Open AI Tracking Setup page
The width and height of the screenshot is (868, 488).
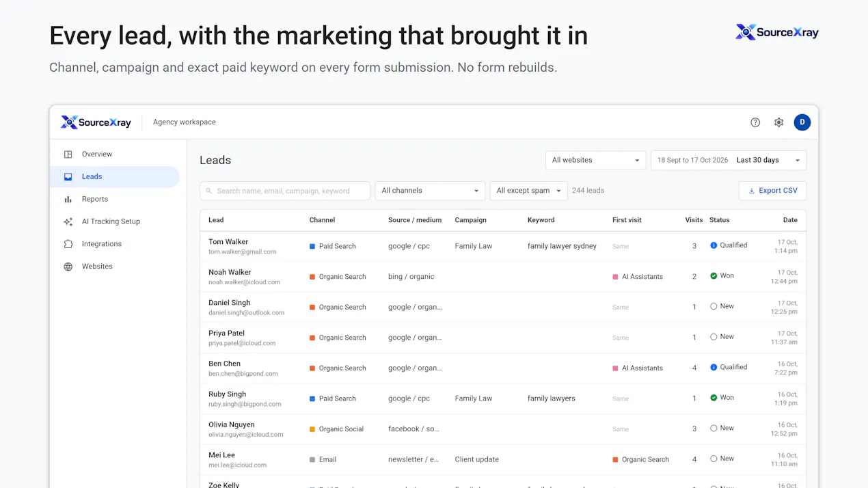click(115, 221)
